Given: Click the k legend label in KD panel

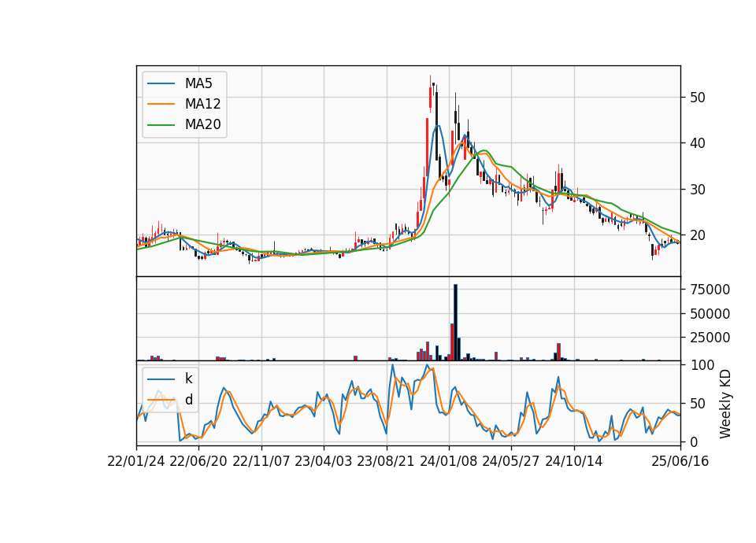Looking at the screenshot, I should click(188, 379).
